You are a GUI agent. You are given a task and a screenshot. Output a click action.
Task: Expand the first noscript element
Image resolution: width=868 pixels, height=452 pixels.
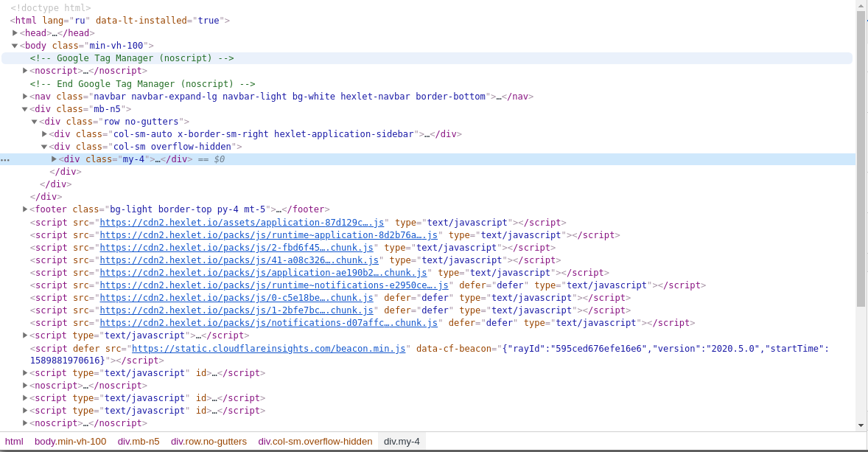[24, 70]
